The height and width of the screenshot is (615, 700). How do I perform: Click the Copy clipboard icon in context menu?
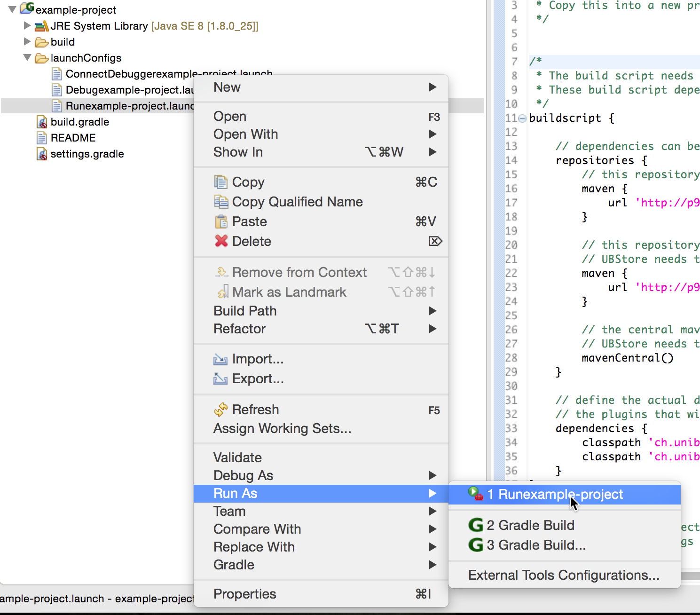point(221,181)
